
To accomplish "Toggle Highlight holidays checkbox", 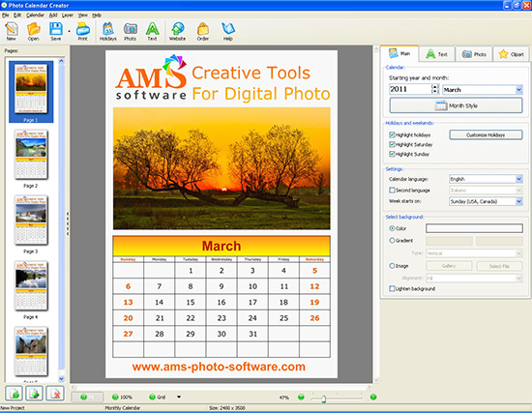I will 392,134.
